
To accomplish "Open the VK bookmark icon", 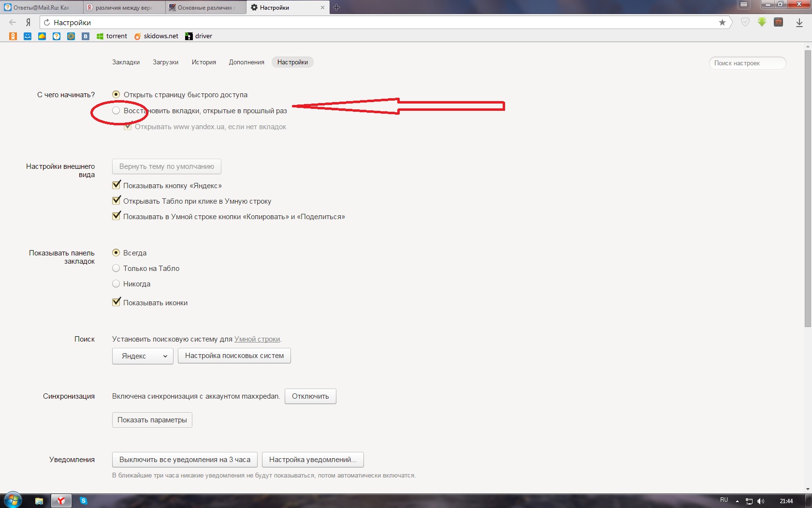I will coord(86,36).
